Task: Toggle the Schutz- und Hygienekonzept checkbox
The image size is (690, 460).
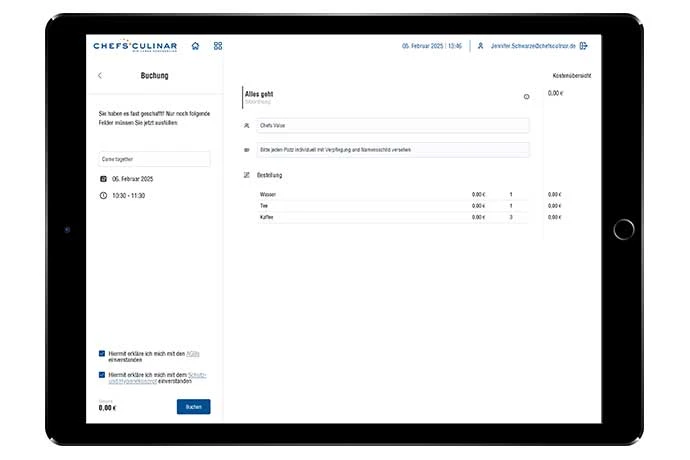Action: [x=102, y=374]
